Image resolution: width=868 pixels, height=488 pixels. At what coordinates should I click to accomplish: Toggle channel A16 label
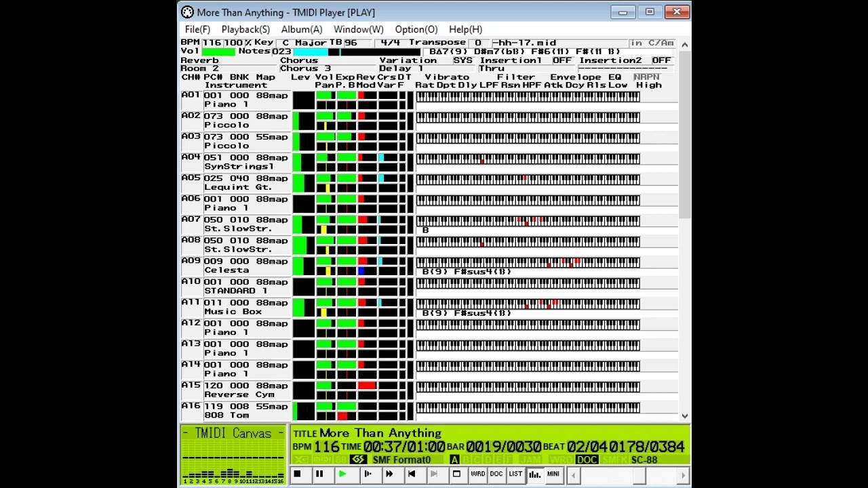point(191,406)
